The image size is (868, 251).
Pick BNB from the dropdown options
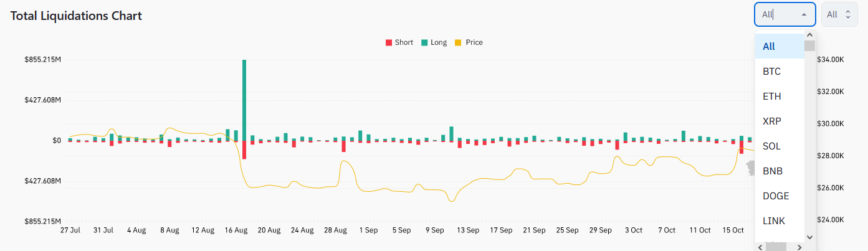(x=780, y=171)
